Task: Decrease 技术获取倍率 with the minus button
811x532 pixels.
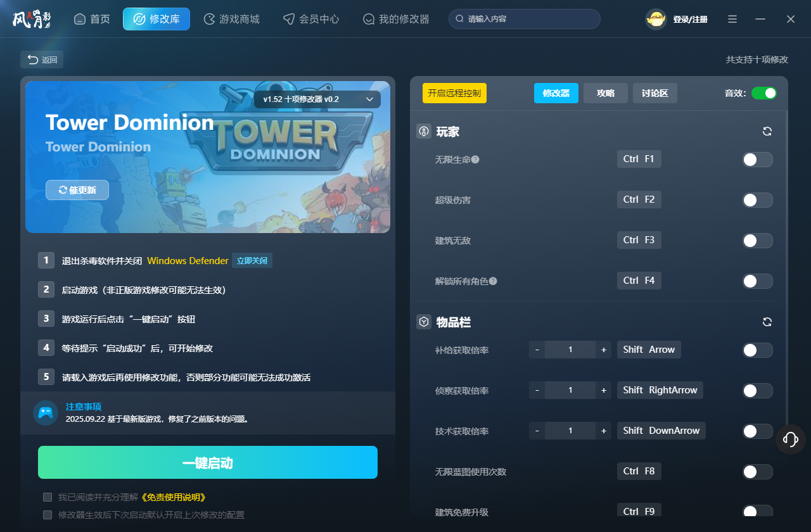Action: pyautogui.click(x=537, y=431)
